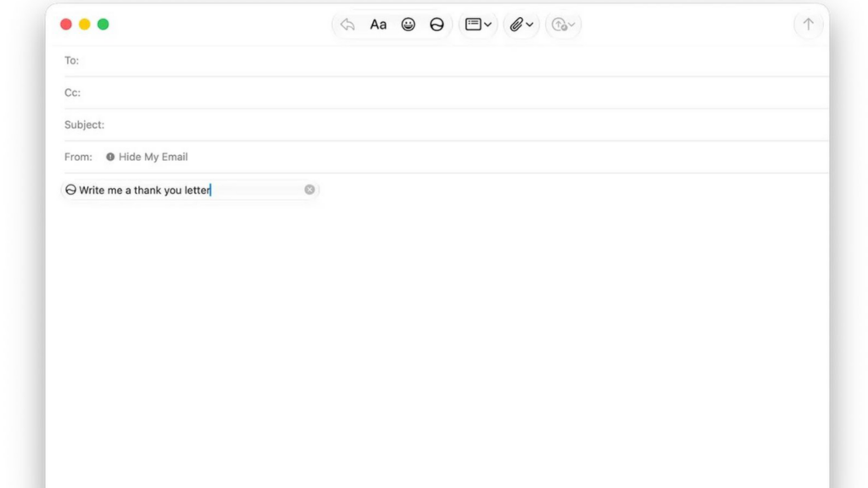Click the green zoom window button
Viewport: 868px width, 488px height.
click(x=103, y=25)
